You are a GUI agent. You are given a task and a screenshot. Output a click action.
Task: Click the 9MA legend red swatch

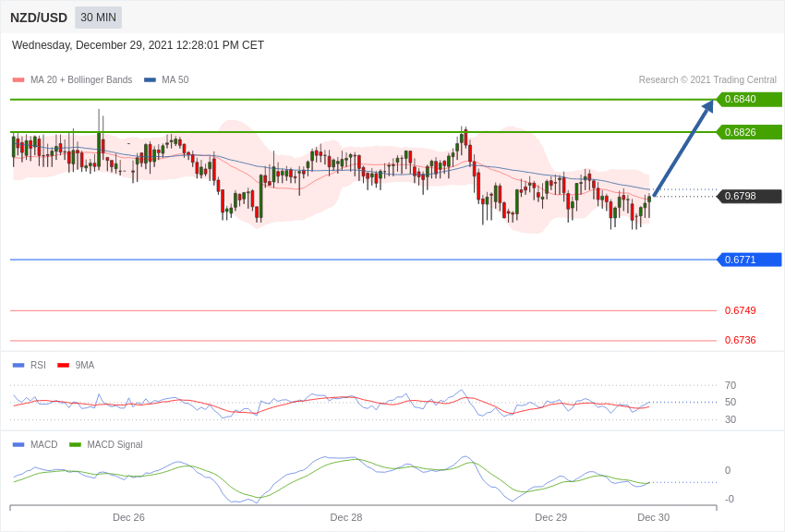pyautogui.click(x=63, y=366)
